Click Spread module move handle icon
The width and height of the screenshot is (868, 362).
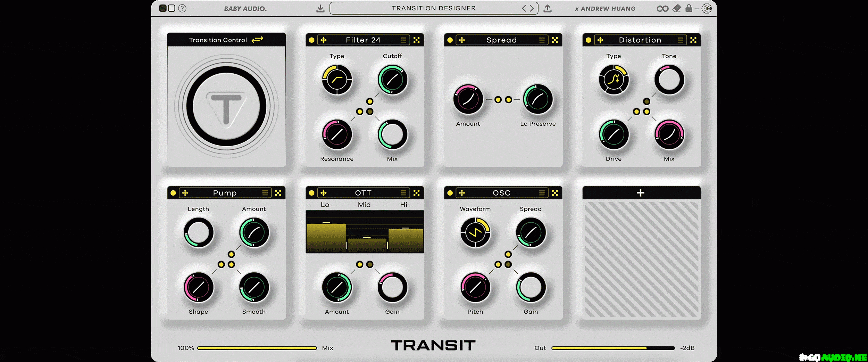pyautogui.click(x=462, y=40)
